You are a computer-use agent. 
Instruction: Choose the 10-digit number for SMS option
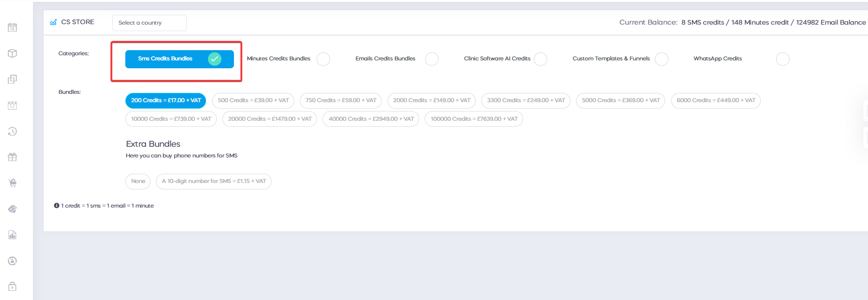pos(214,181)
